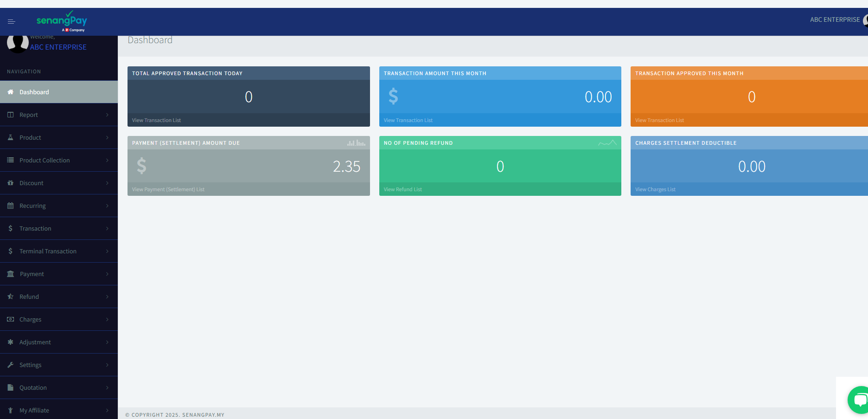868x419 pixels.
Task: Open View Charges List link
Action: coord(655,189)
